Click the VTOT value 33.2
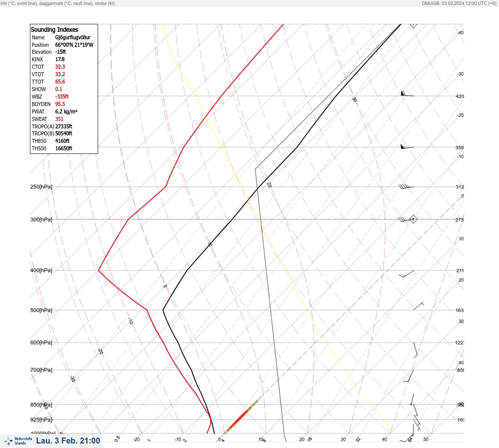This screenshot has width=499, height=448. click(60, 74)
